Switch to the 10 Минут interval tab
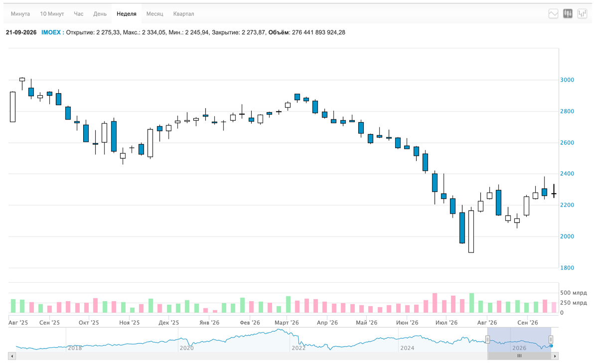The width and height of the screenshot is (598, 364). [x=52, y=14]
